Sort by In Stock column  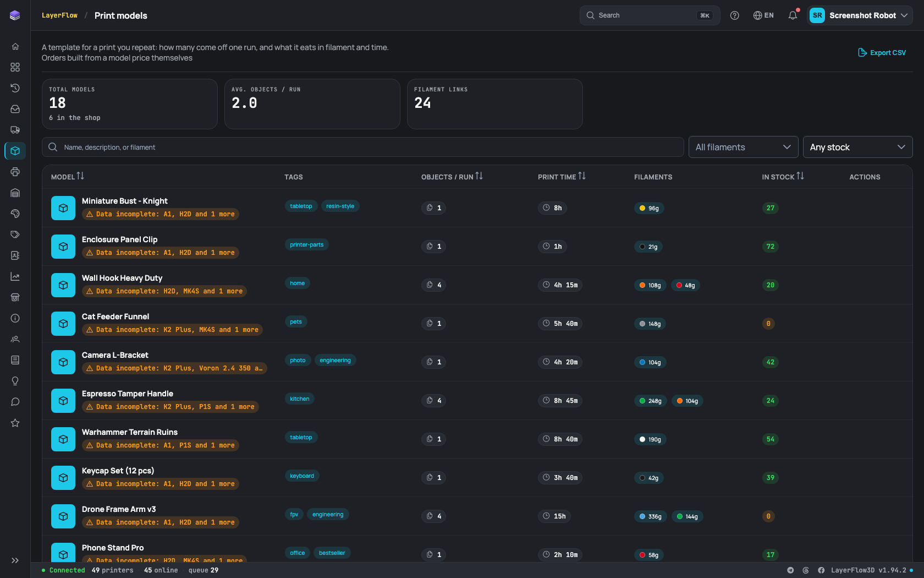tap(783, 177)
